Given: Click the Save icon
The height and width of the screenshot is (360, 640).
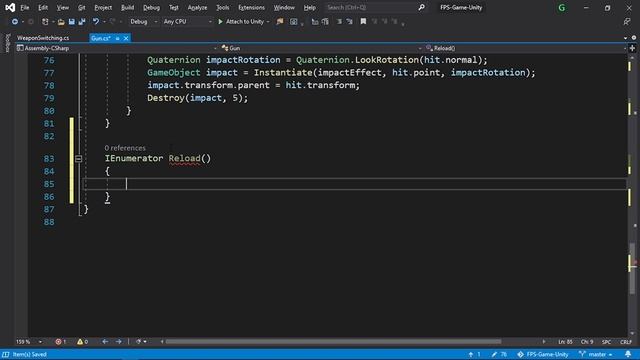Looking at the screenshot, I should 71,22.
